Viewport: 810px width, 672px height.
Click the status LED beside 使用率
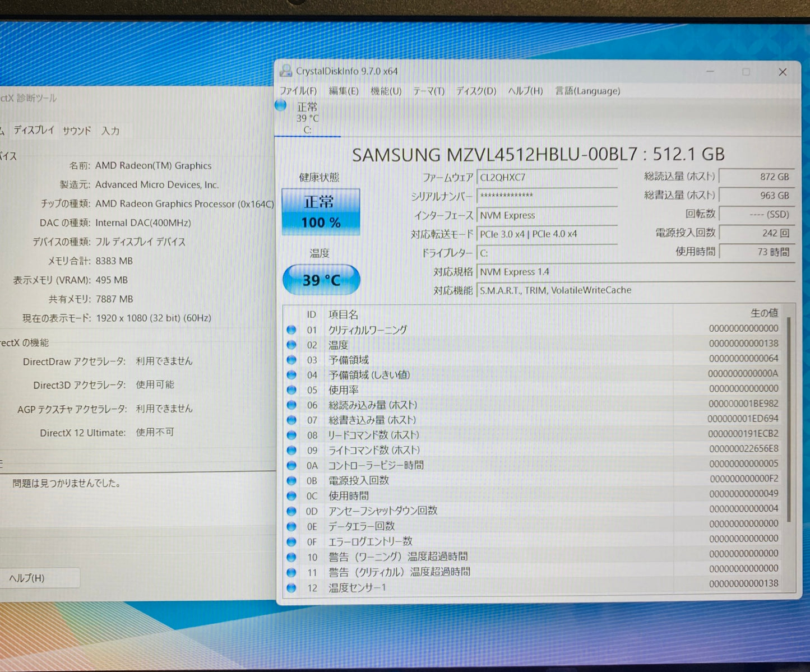coord(291,390)
